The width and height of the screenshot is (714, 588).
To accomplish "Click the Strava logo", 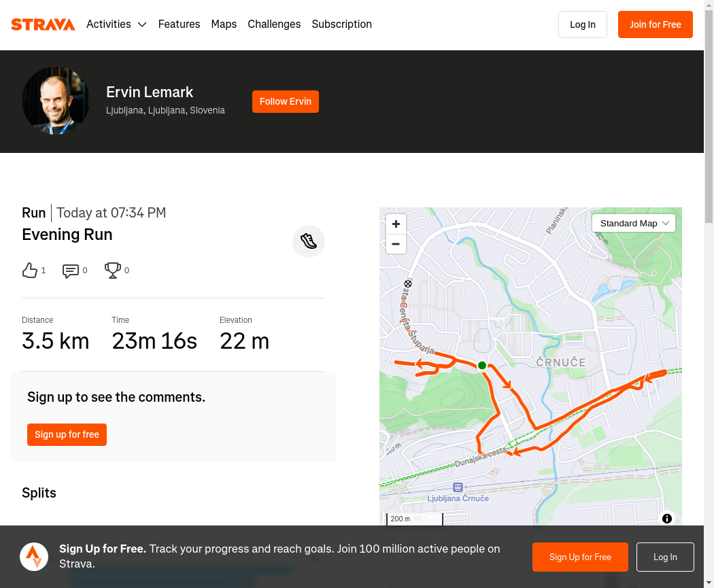I will coord(43,24).
